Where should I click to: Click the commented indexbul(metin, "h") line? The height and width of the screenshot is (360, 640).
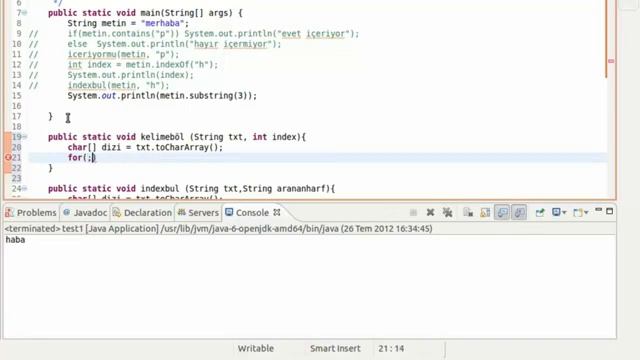(118, 85)
